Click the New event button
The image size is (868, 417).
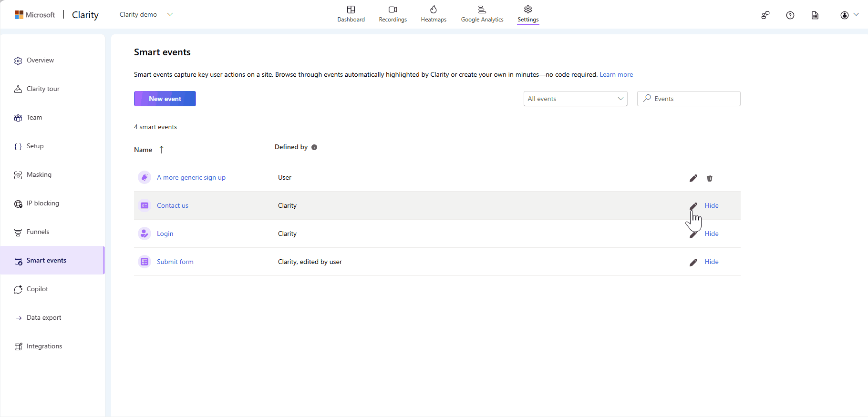pos(165,99)
